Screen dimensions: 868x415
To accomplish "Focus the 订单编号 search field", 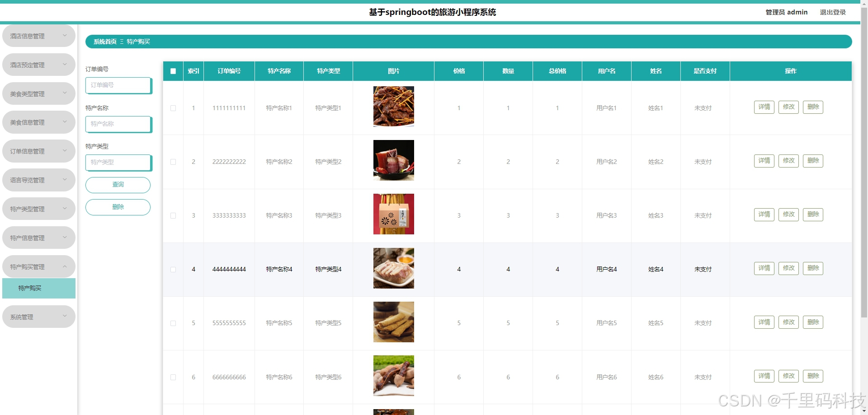I will click(118, 85).
